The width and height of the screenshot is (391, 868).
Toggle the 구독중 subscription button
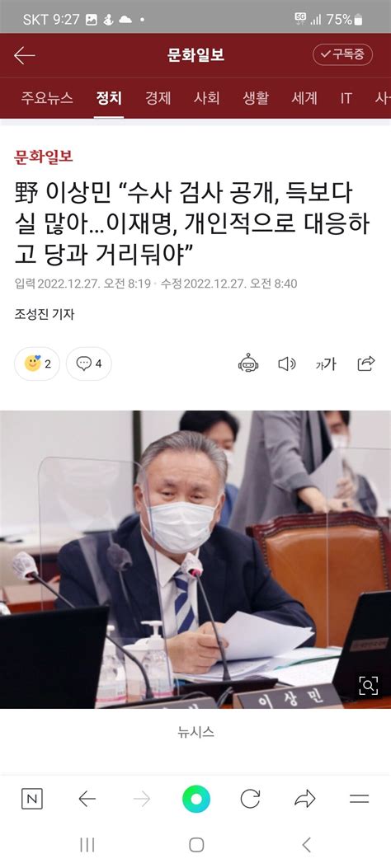[343, 54]
